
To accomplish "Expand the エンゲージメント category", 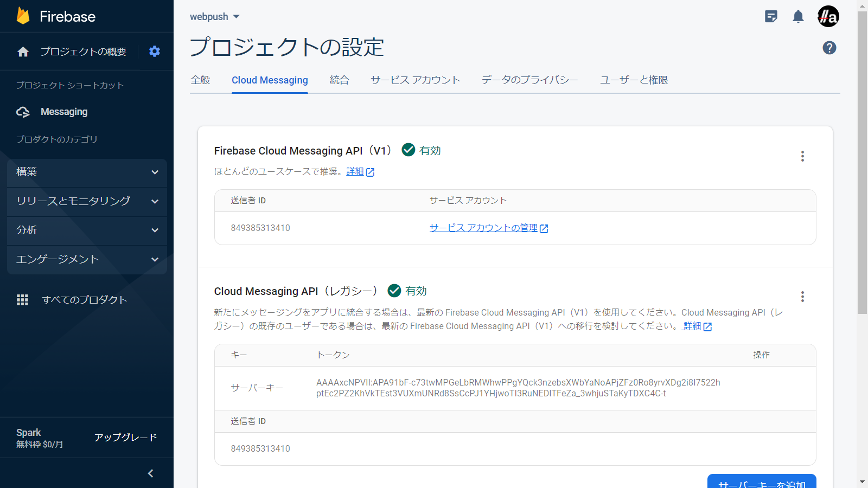I will click(x=87, y=260).
